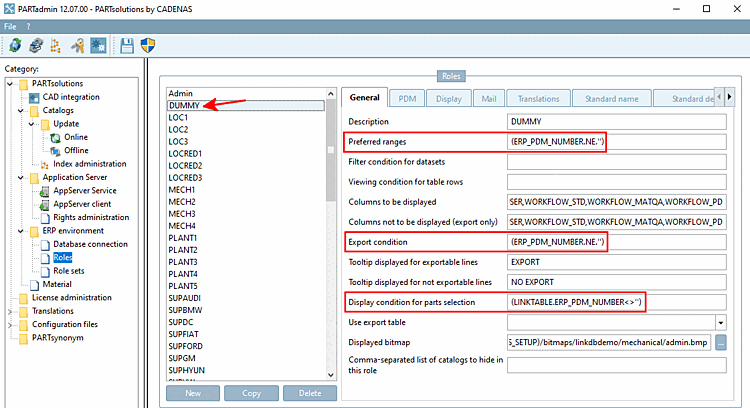The height and width of the screenshot is (408, 750).
Task: Click the green refresh globe toolbar icon
Action: [x=15, y=45]
